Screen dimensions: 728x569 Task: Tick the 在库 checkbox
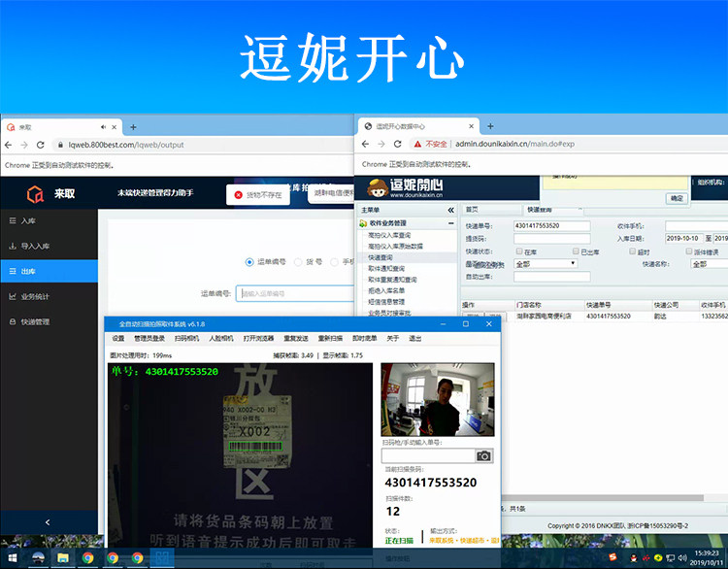point(519,251)
